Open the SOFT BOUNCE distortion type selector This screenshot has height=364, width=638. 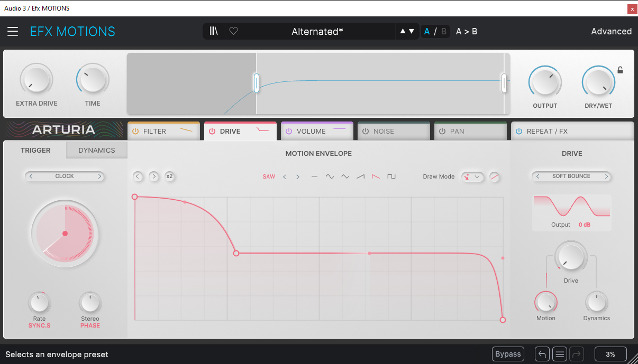point(571,176)
